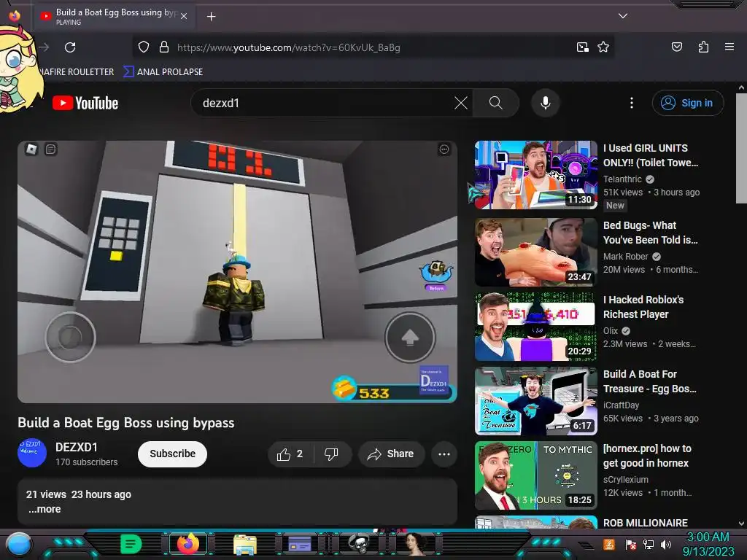Open the Firefox extensions menu
Image resolution: width=747 pixels, height=560 pixels.
point(703,47)
